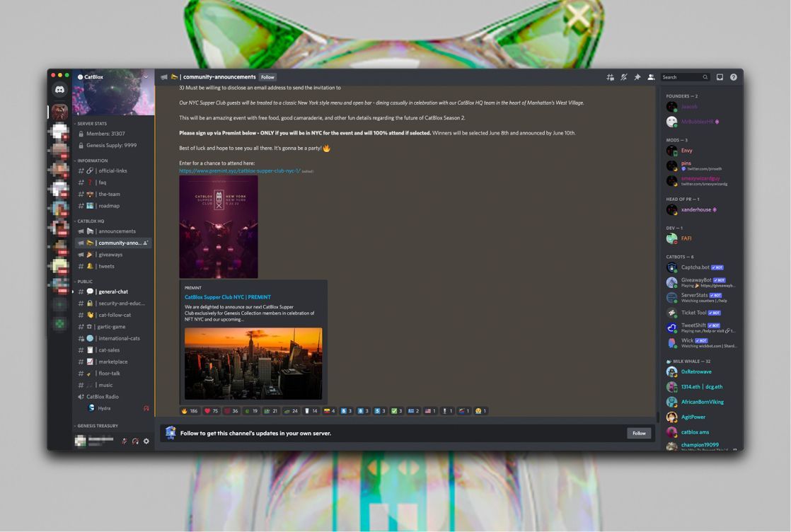Toggle the green checkmark reaction
This screenshot has height=532, width=791.
click(x=397, y=411)
